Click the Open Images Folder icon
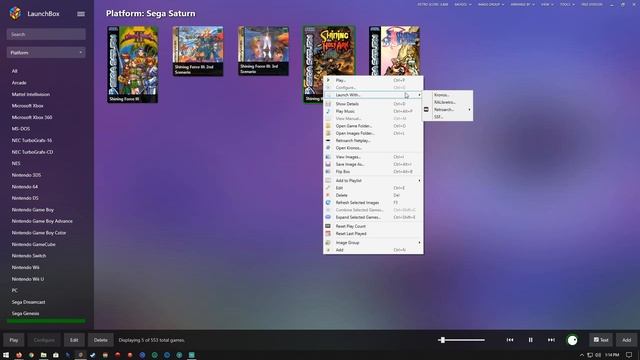 pyautogui.click(x=328, y=133)
